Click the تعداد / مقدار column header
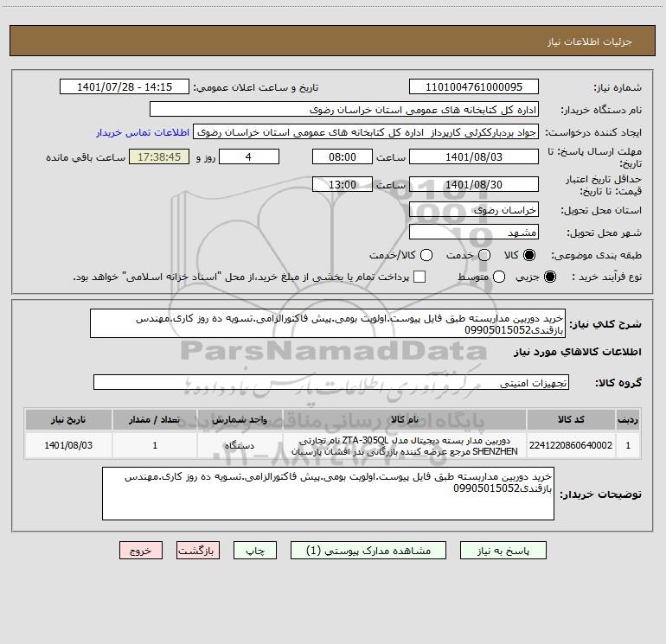Screen dimensions: 666x644 point(155,419)
